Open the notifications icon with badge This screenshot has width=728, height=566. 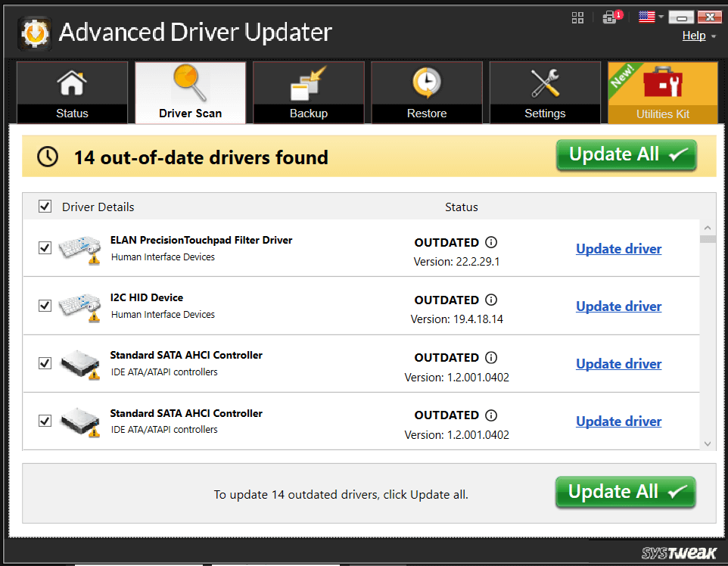point(611,17)
